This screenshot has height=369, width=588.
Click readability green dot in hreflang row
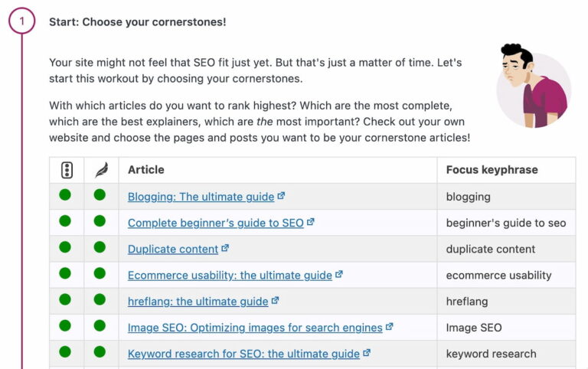coord(100,299)
